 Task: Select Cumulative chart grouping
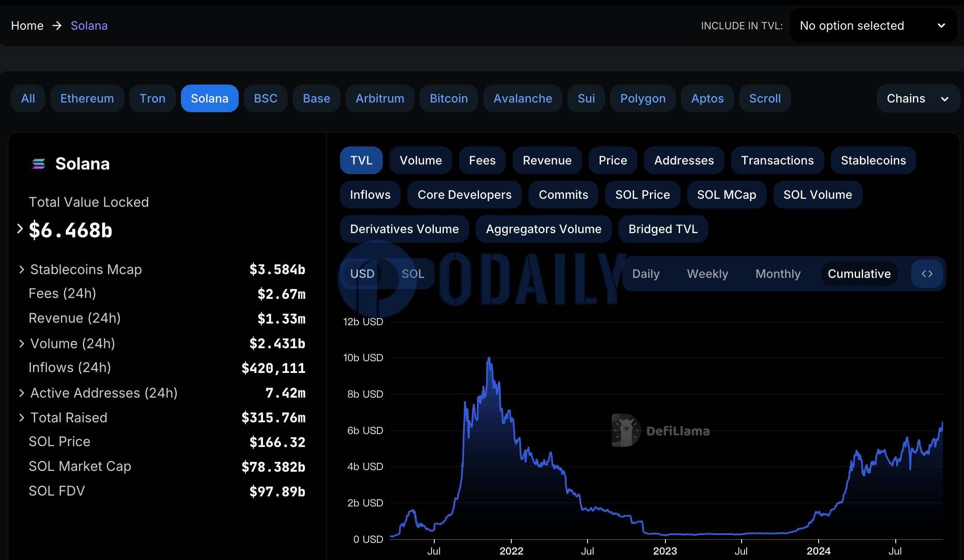pyautogui.click(x=859, y=274)
